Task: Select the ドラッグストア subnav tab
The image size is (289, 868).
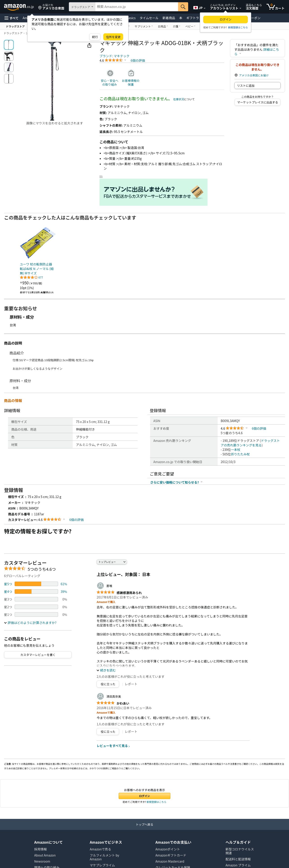Action: 15,26
